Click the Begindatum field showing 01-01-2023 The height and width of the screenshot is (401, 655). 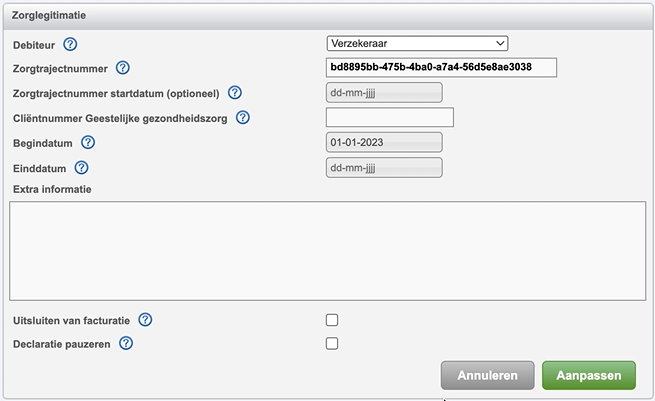[x=384, y=142]
